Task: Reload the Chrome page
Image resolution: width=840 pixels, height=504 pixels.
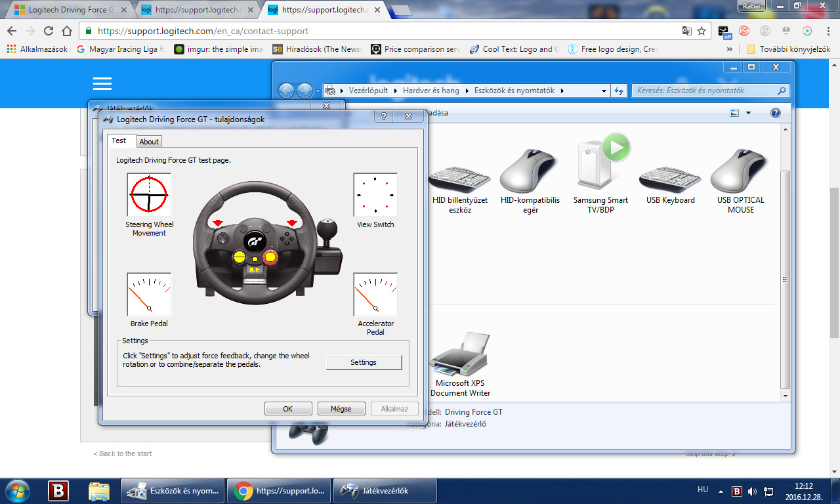Action: pos(49,31)
